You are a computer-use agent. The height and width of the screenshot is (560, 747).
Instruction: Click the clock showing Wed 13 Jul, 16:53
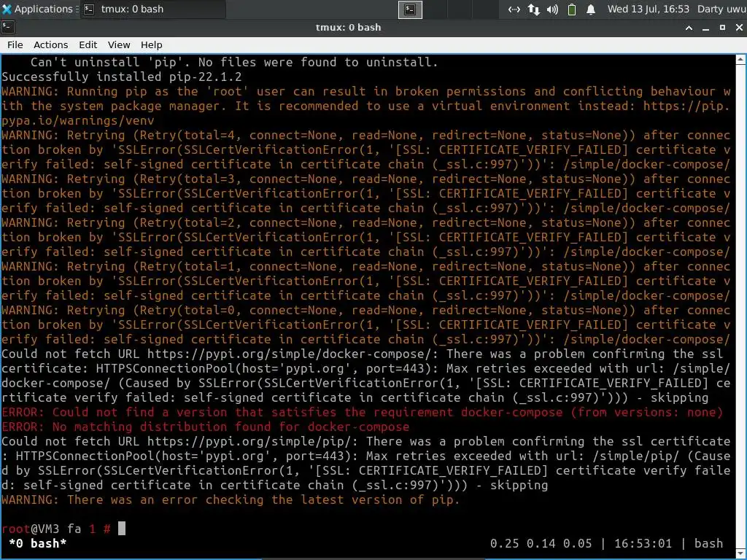coord(648,9)
